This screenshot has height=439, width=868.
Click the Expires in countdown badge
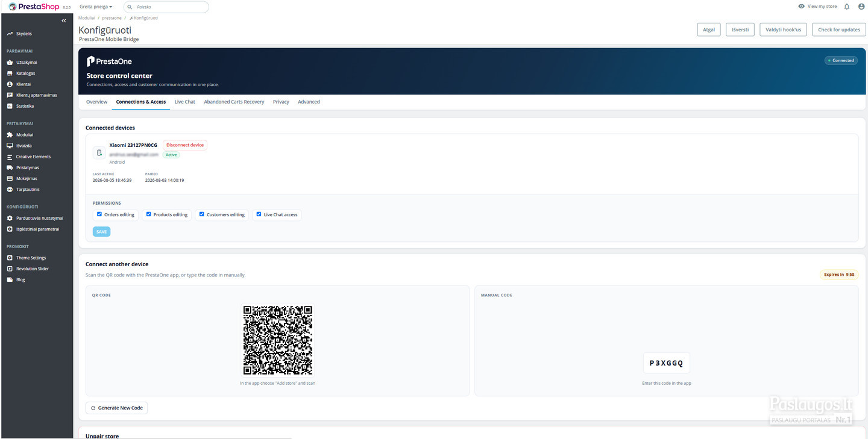click(x=839, y=275)
